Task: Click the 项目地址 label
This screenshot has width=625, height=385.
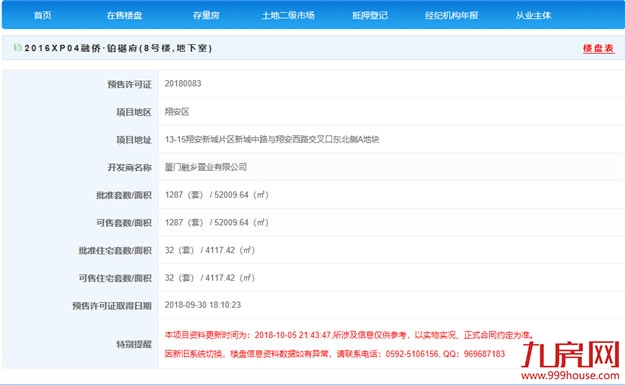Action: pyautogui.click(x=134, y=140)
